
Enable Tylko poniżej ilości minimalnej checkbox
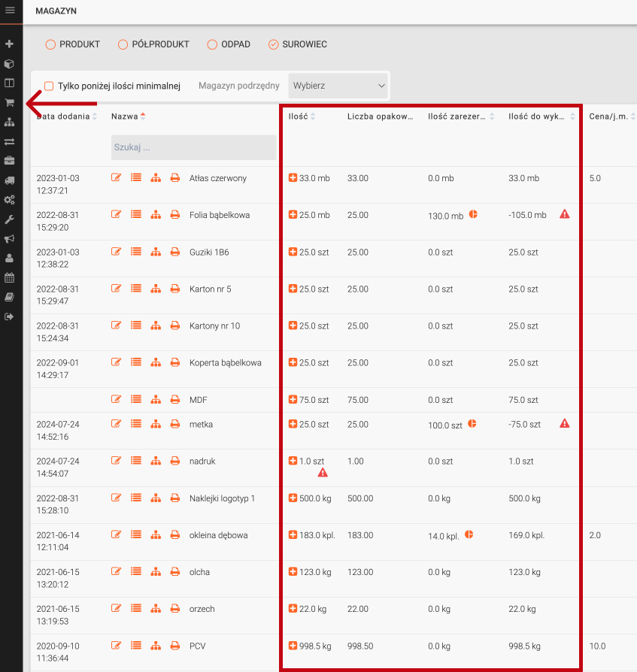coord(50,86)
